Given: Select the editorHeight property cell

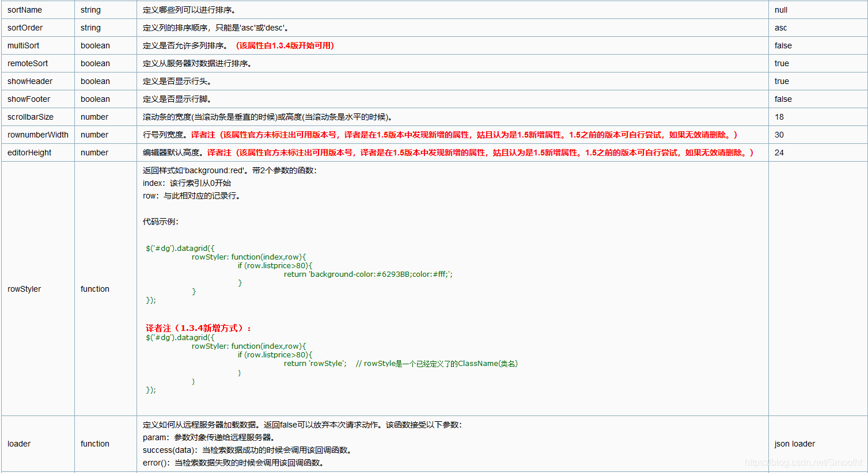Looking at the screenshot, I should coord(38,152).
